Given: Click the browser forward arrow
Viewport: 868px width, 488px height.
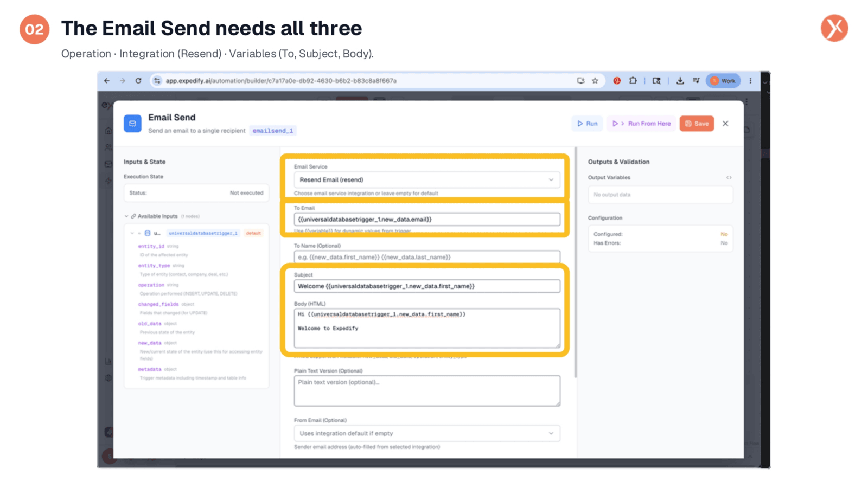Looking at the screenshot, I should pyautogui.click(x=123, y=81).
